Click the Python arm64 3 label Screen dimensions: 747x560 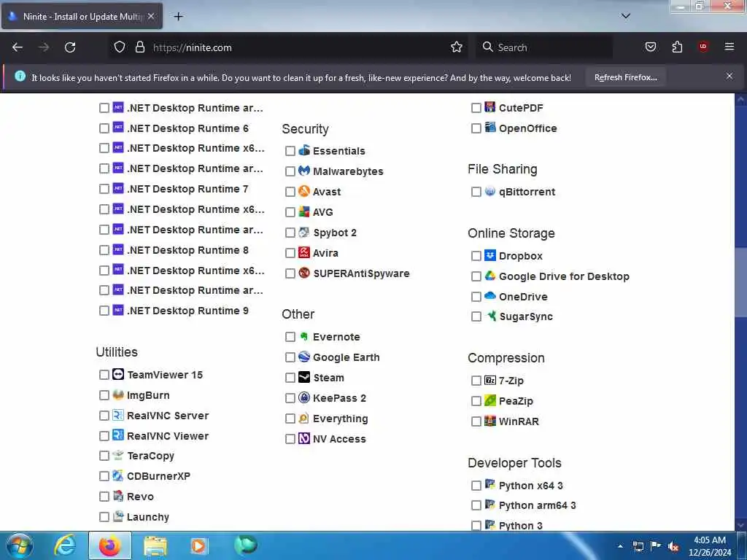[538, 505]
